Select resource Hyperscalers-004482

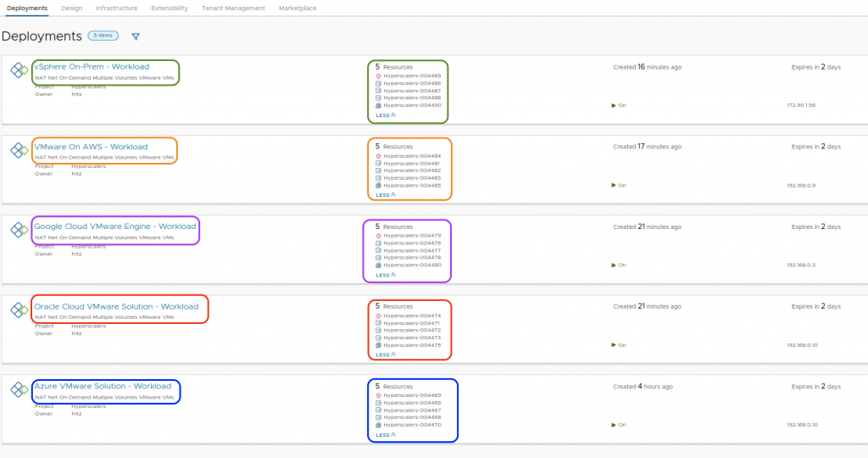[413, 170]
